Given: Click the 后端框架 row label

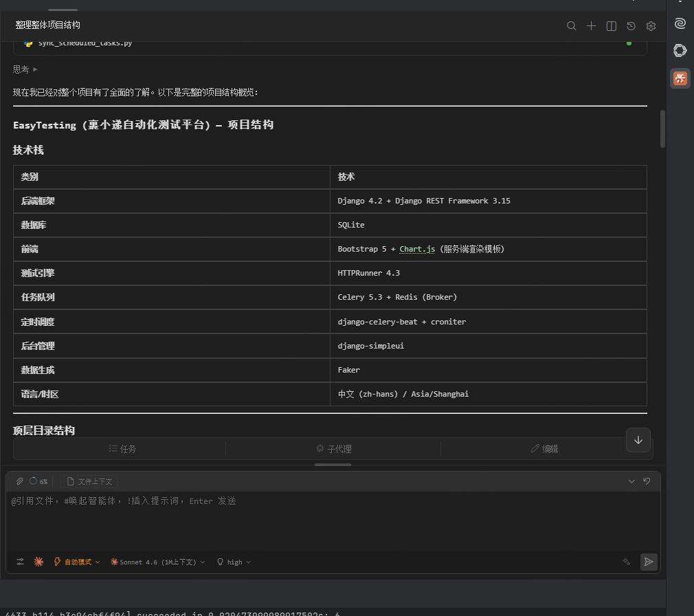Looking at the screenshot, I should 38,201.
